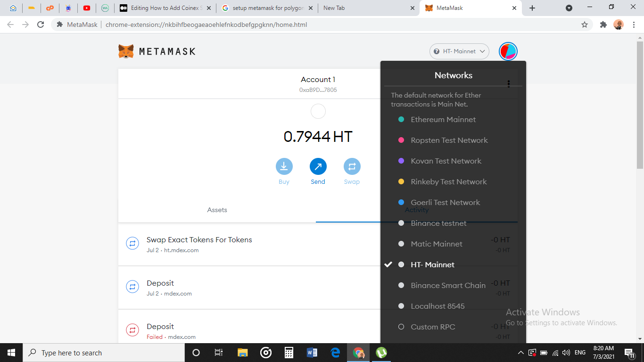The height and width of the screenshot is (362, 644).
Task: Open the Task View icon in taskbar
Action: (219, 353)
